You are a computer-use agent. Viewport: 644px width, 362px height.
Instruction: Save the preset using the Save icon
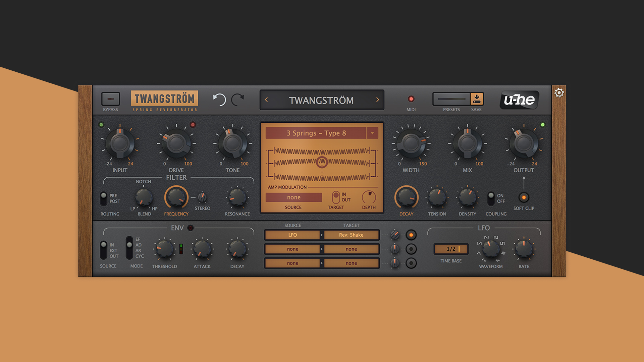tap(477, 98)
